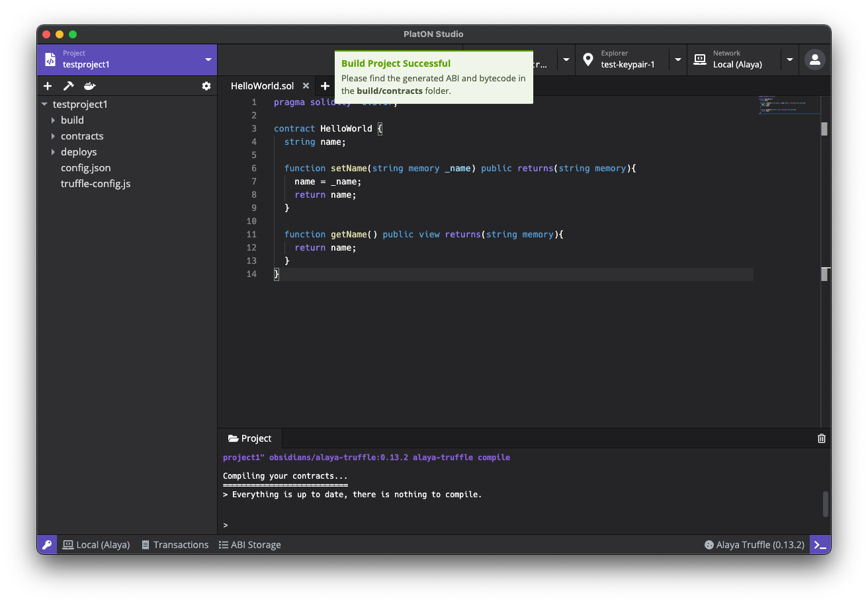Click the Network monitor icon
This screenshot has height=603, width=868.
point(700,60)
